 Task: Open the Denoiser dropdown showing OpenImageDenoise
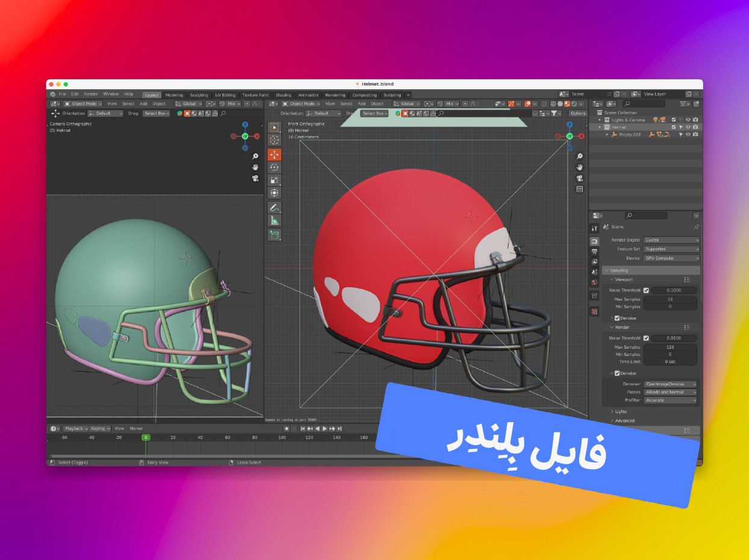(670, 384)
